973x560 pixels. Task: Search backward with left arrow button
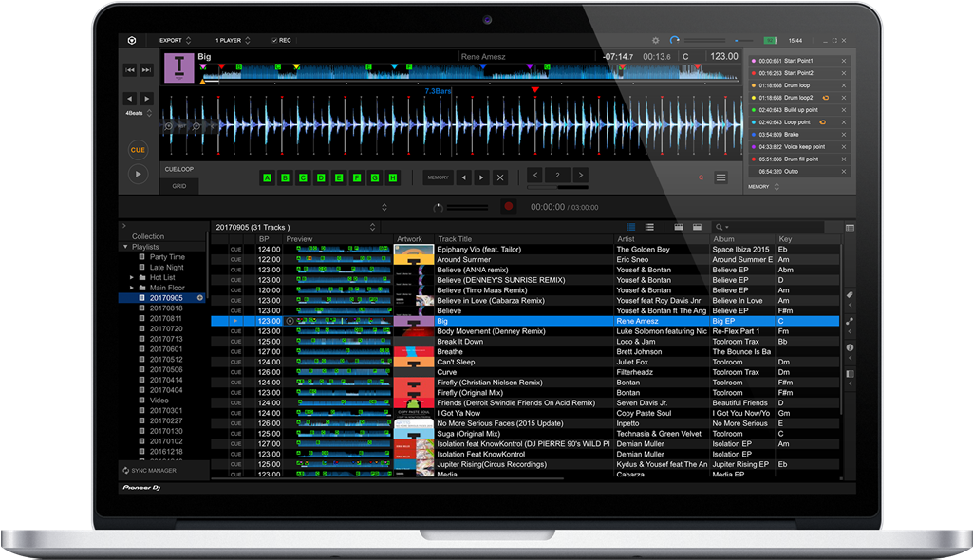(129, 99)
